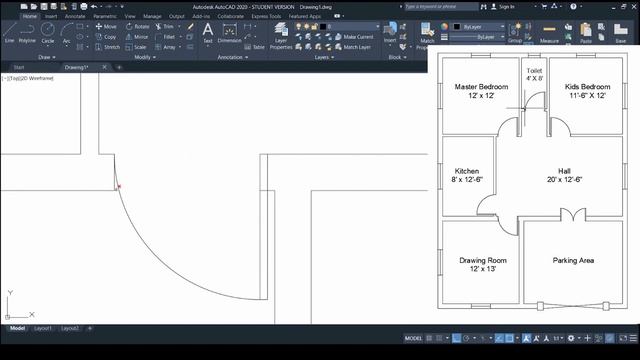
Task: Toggle layer on/off lightbulb icon
Action: [299, 27]
